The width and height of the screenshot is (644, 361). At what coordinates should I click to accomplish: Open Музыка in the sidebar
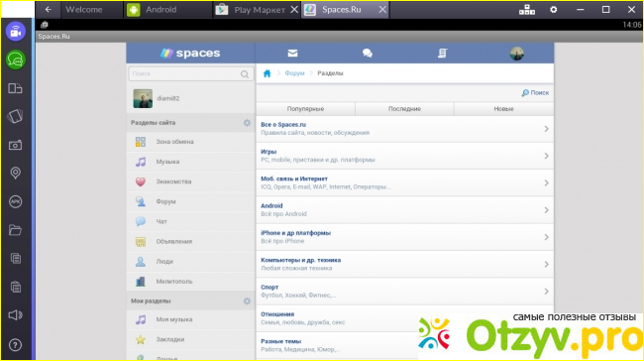pyautogui.click(x=190, y=162)
